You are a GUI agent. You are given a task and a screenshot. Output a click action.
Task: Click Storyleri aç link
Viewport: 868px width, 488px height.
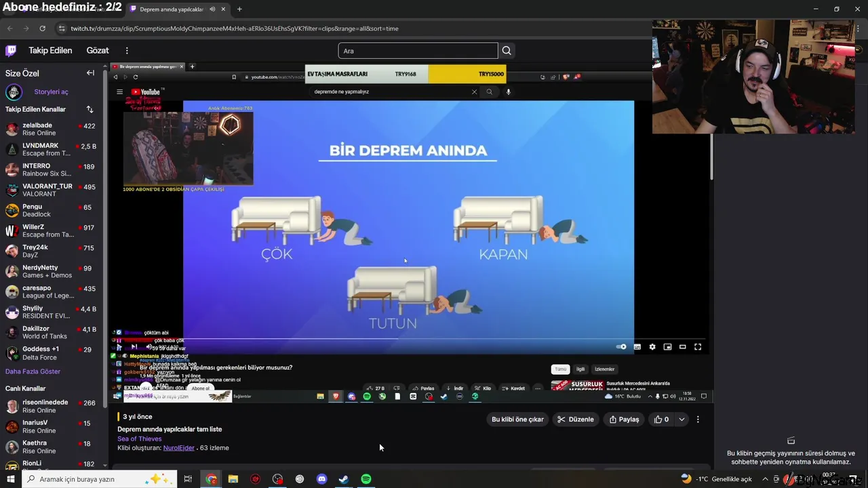pyautogui.click(x=52, y=92)
